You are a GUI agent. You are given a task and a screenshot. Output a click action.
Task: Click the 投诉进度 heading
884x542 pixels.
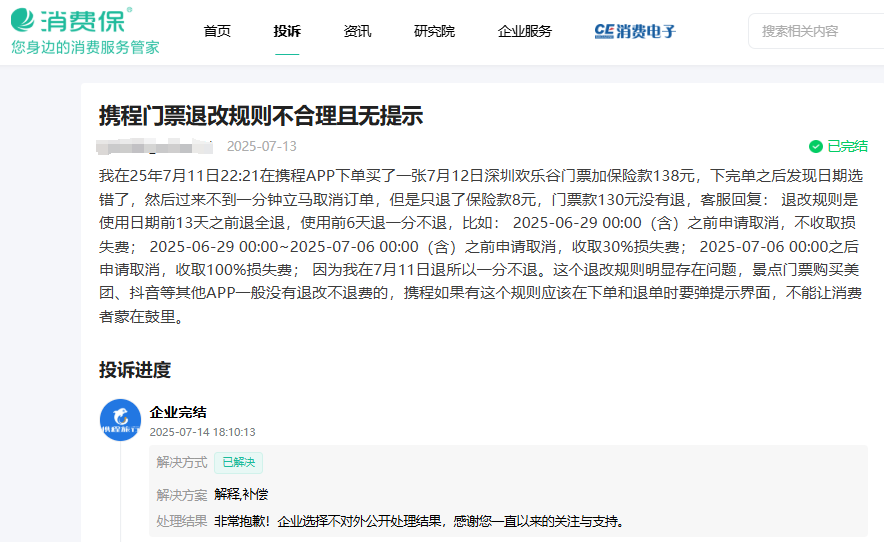135,370
